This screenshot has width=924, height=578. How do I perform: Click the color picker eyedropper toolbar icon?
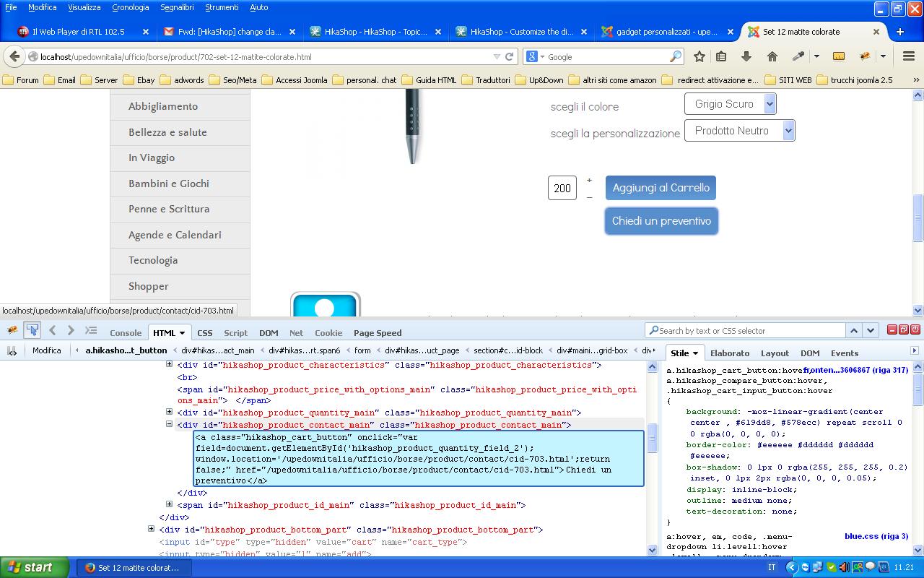(x=798, y=56)
